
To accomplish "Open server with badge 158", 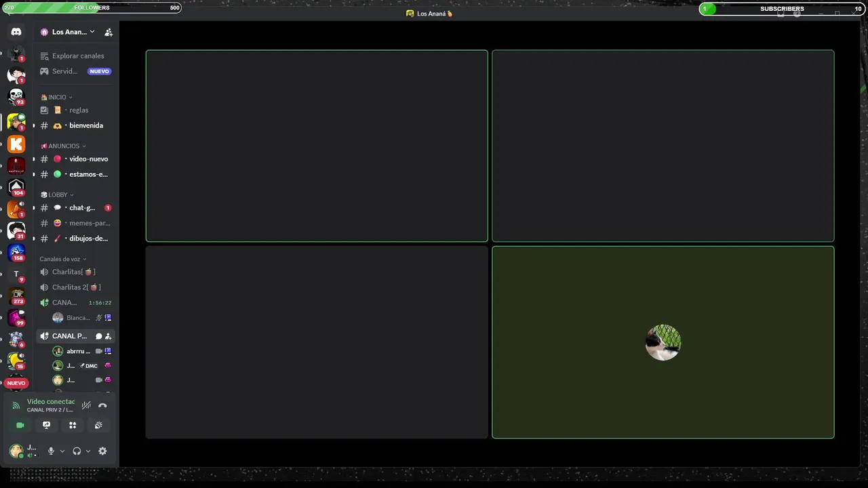I will coord(16,252).
